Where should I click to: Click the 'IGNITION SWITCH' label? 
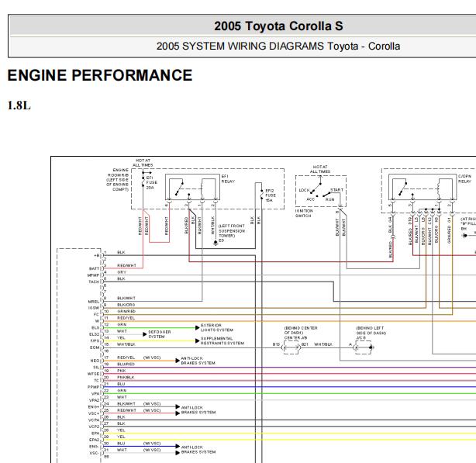304,213
